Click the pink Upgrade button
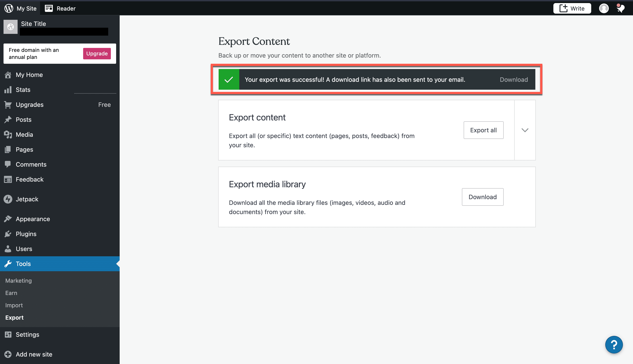Image resolution: width=633 pixels, height=364 pixels. [x=97, y=53]
